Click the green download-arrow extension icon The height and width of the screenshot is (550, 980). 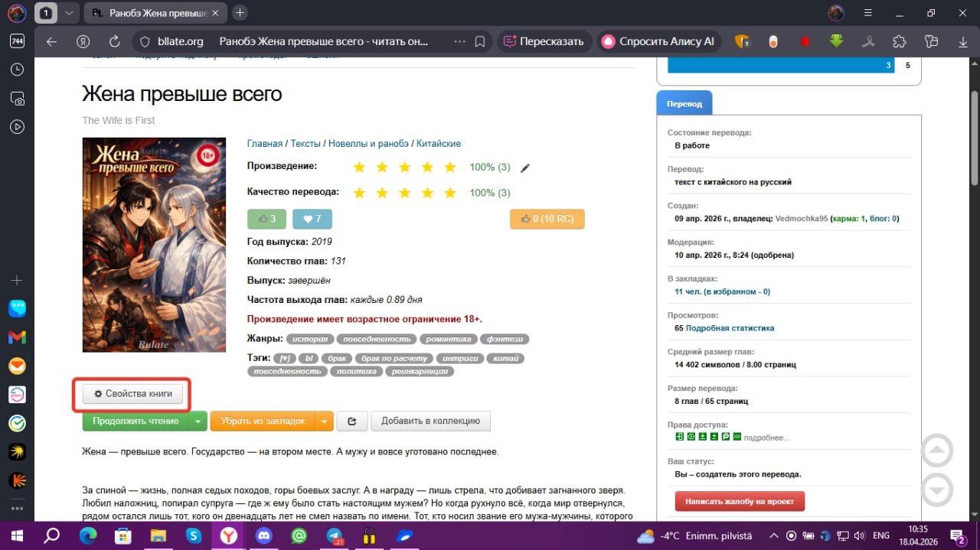click(837, 41)
